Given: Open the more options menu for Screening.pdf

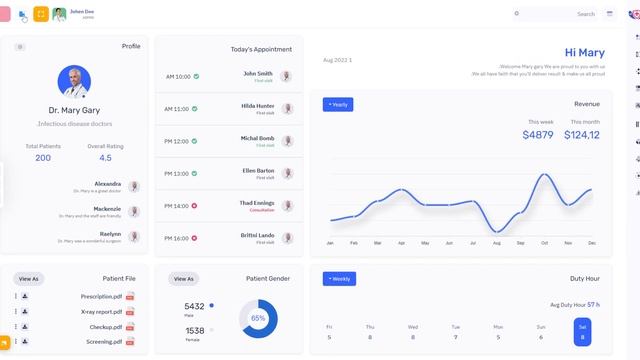Looking at the screenshot, I should click(x=16, y=341).
